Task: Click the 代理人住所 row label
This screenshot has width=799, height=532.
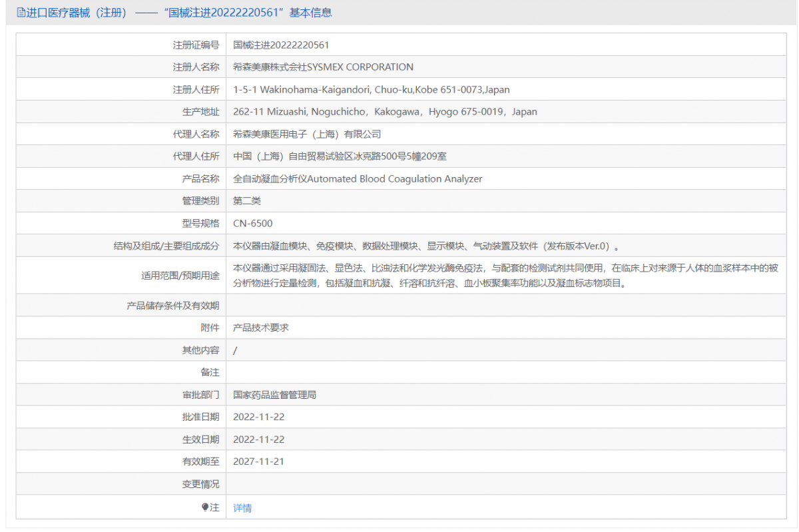Action: [196, 156]
